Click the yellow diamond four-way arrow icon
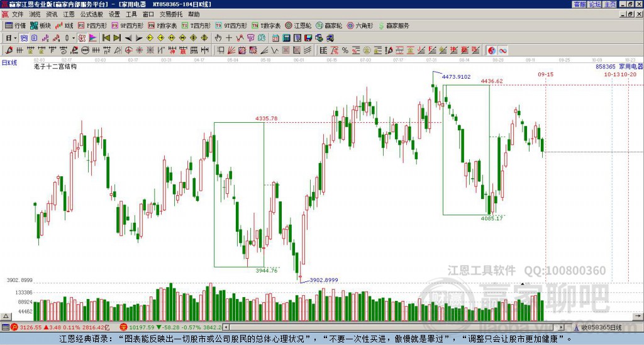644x345 pixels. [204, 38]
